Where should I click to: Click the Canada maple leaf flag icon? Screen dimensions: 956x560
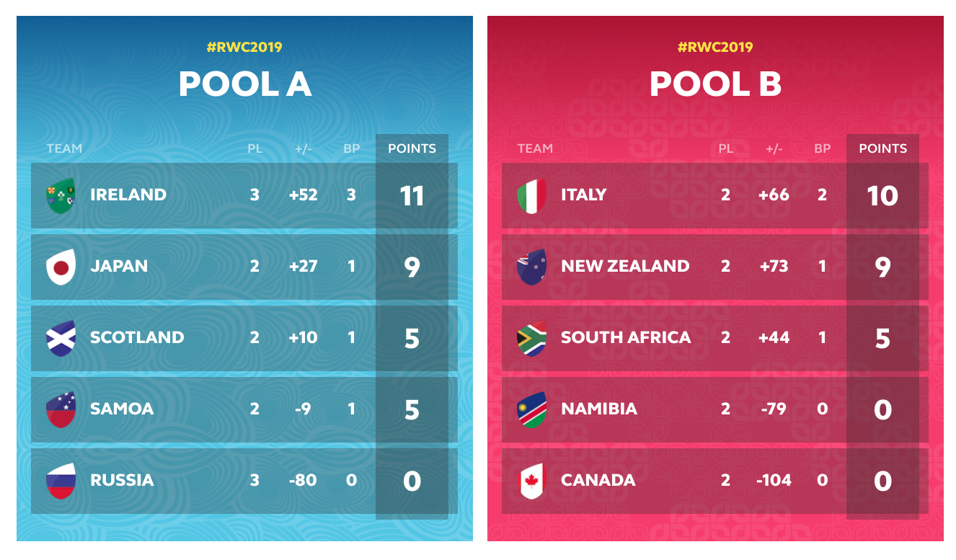531,481
